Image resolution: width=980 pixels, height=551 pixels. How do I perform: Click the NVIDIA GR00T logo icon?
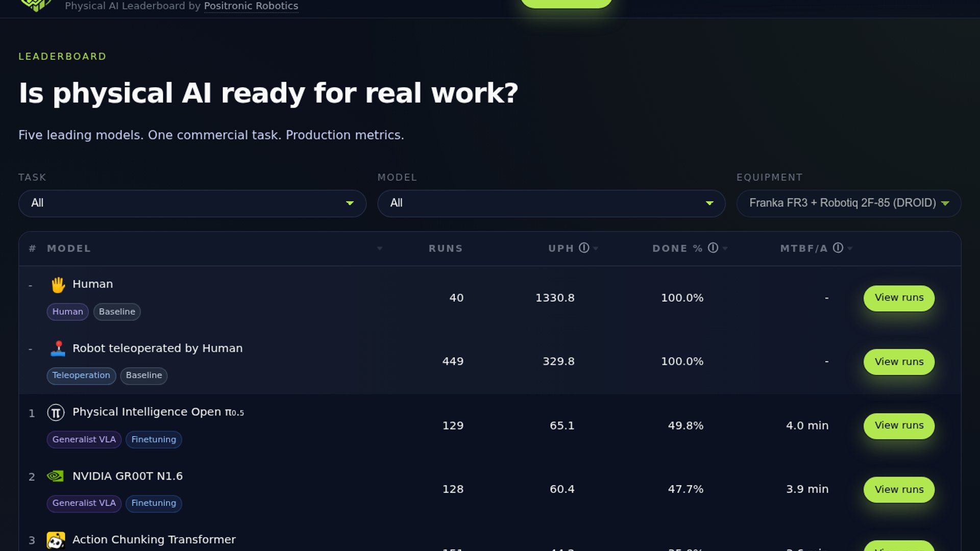pos(55,476)
